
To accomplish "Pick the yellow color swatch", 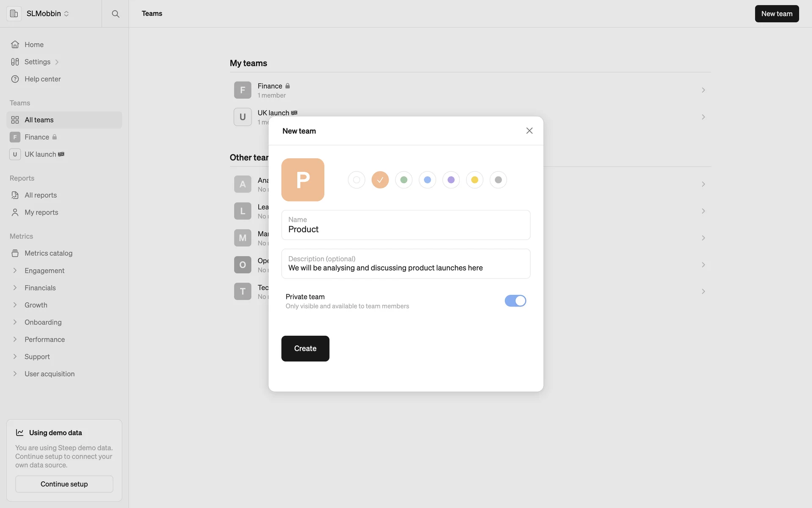I will 475,180.
